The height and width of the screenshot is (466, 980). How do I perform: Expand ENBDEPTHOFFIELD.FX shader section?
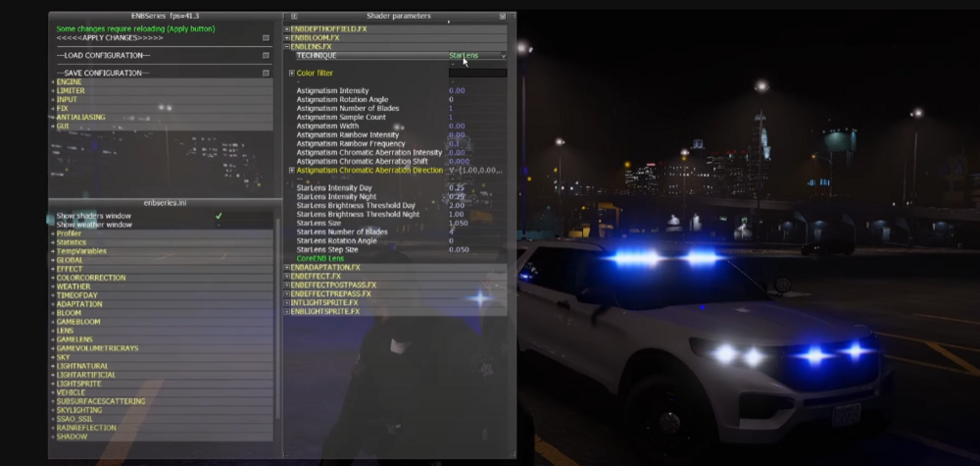[287, 29]
